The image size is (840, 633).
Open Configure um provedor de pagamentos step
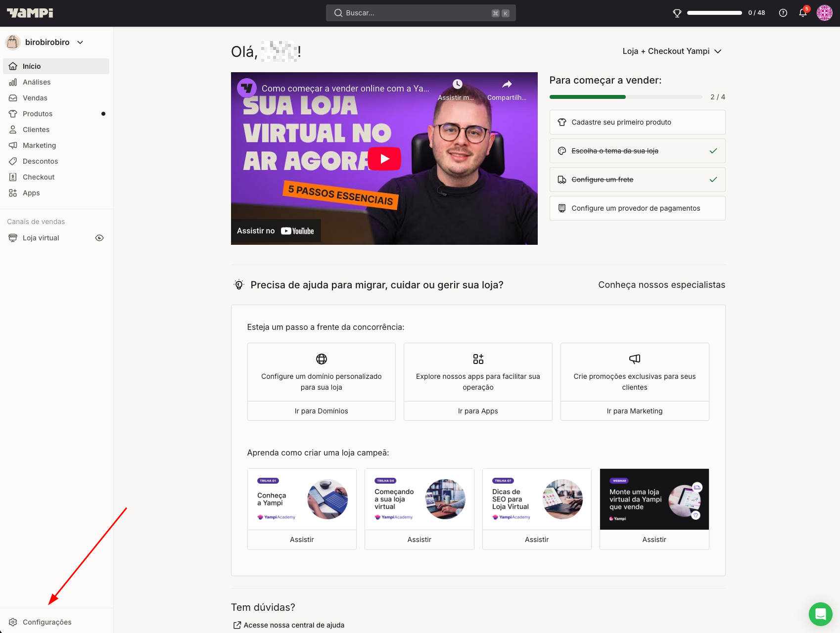click(638, 208)
